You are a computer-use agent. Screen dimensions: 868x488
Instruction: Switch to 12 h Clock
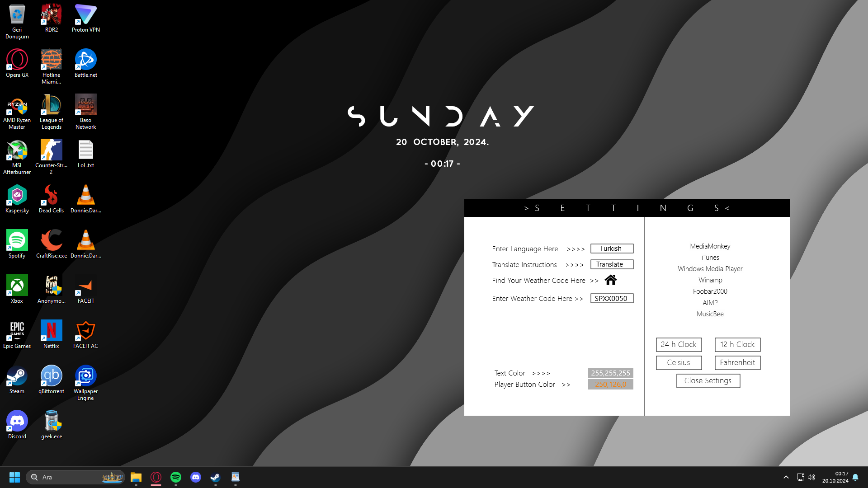737,345
